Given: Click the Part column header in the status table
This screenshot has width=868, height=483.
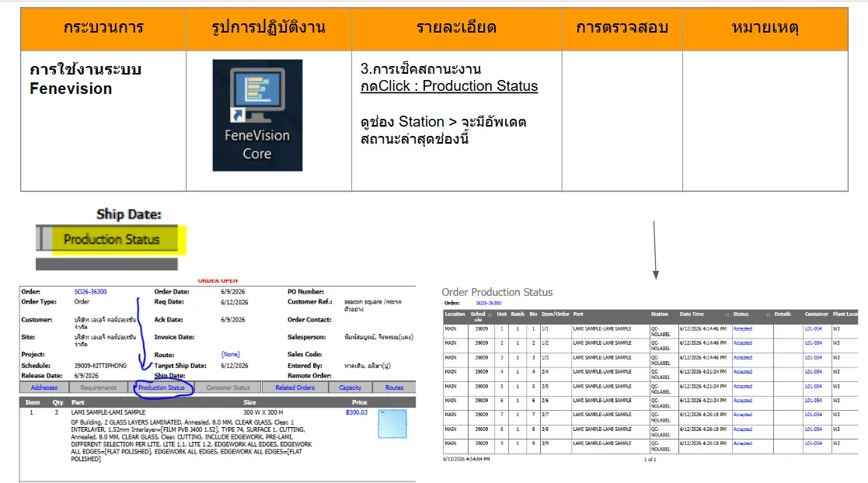Looking at the screenshot, I should 578,314.
